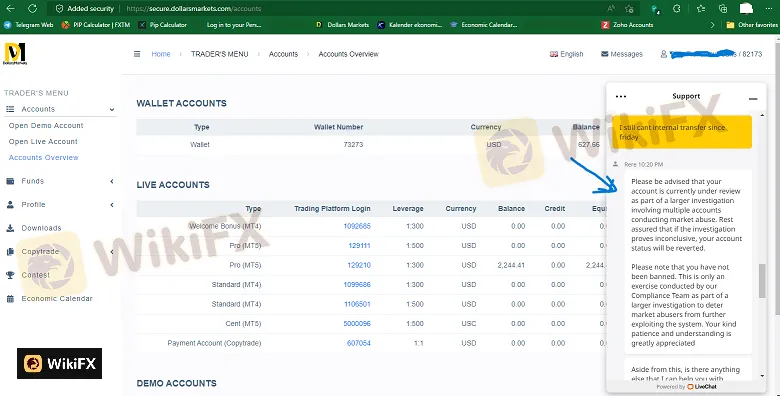This screenshot has width=780, height=396.
Task: Open the favorites list icon in toolbar
Action: [701, 8]
